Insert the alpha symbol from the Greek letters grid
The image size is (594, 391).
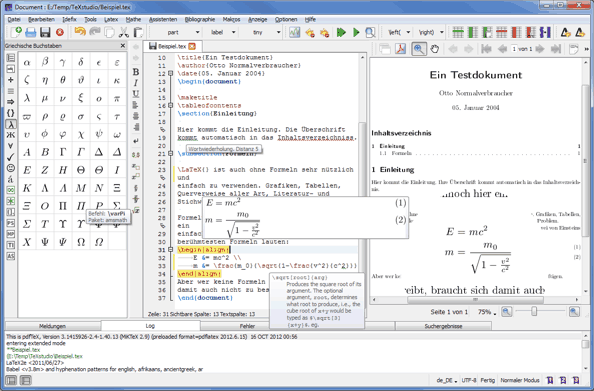click(x=27, y=62)
